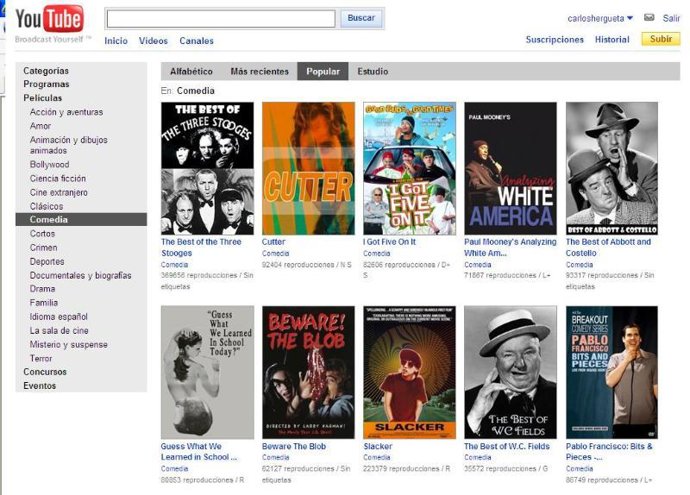
Task: Open The Best of the Three Stooges poster
Action: [x=207, y=167]
